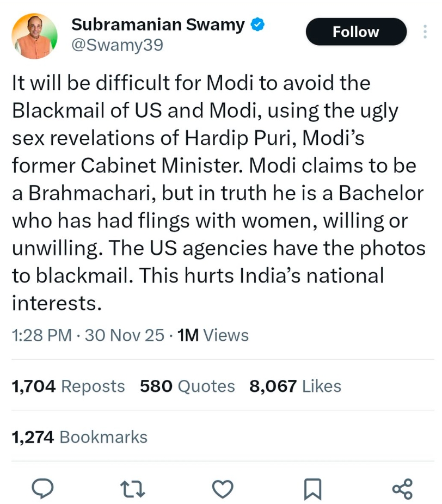View the 8,067 Likes list

coord(295,386)
